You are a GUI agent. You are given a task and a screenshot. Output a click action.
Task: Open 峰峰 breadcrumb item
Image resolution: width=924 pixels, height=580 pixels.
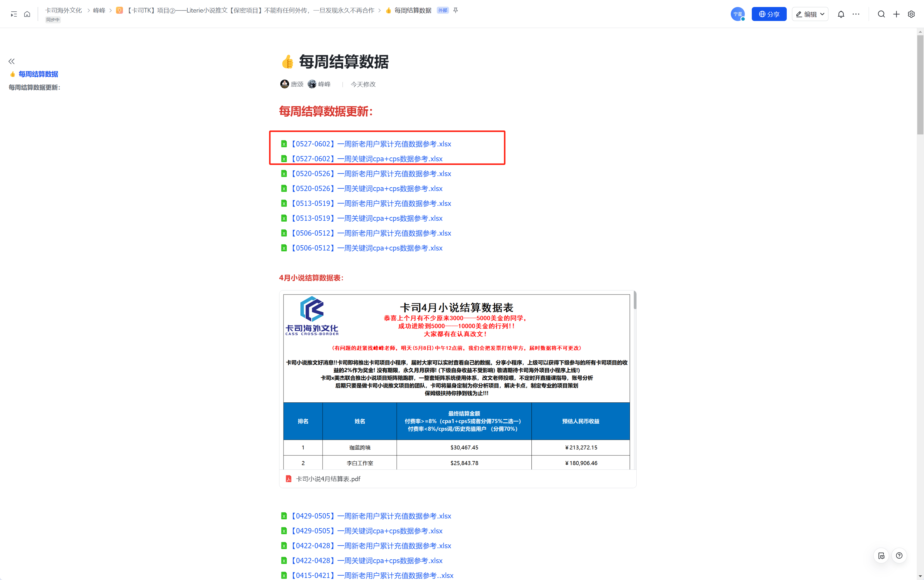[99, 10]
